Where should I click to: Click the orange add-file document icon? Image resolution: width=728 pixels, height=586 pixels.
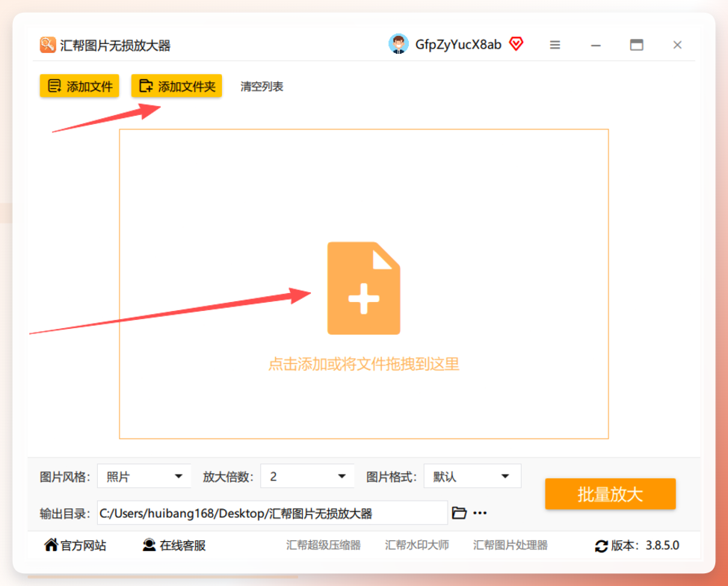click(x=363, y=288)
